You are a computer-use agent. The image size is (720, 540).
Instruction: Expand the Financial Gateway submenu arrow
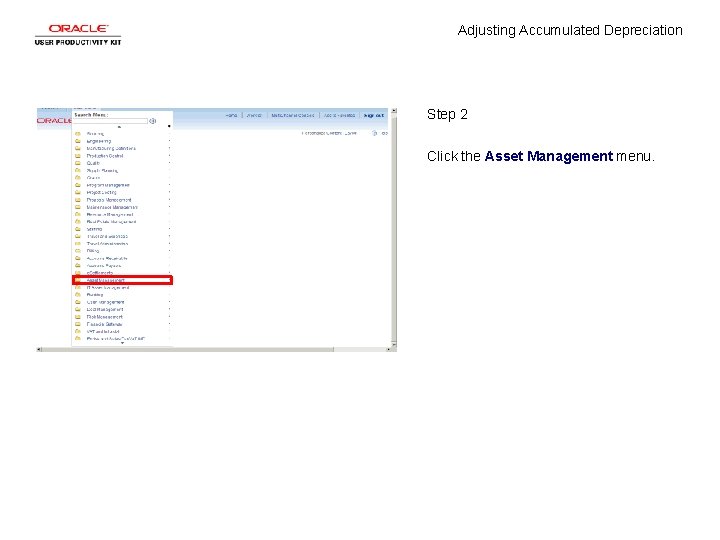pyautogui.click(x=169, y=324)
